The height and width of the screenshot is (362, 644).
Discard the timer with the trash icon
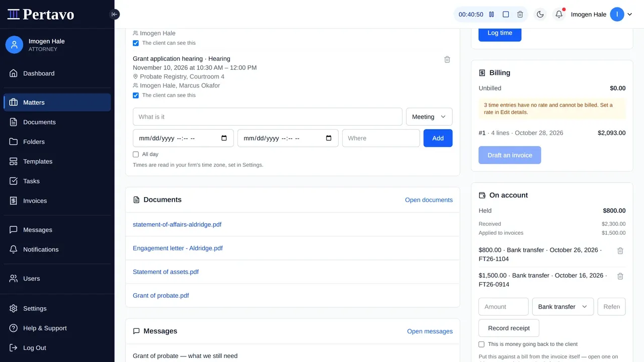coord(520,15)
